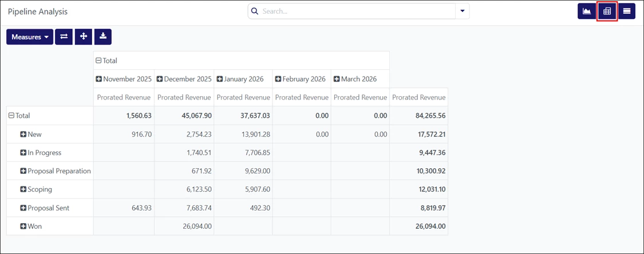
Task: Expand the December 2025 column
Action: pyautogui.click(x=184, y=79)
